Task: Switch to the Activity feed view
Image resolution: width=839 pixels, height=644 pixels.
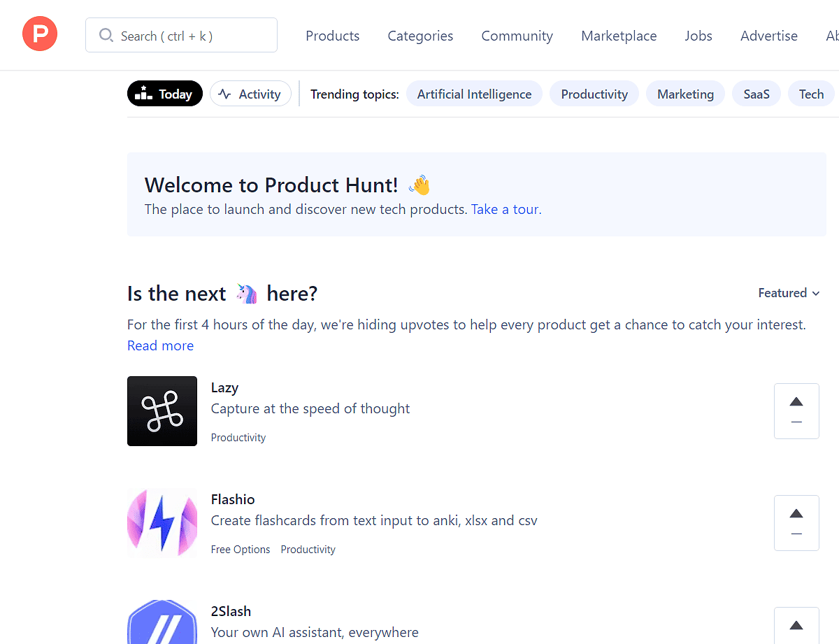Action: (250, 93)
